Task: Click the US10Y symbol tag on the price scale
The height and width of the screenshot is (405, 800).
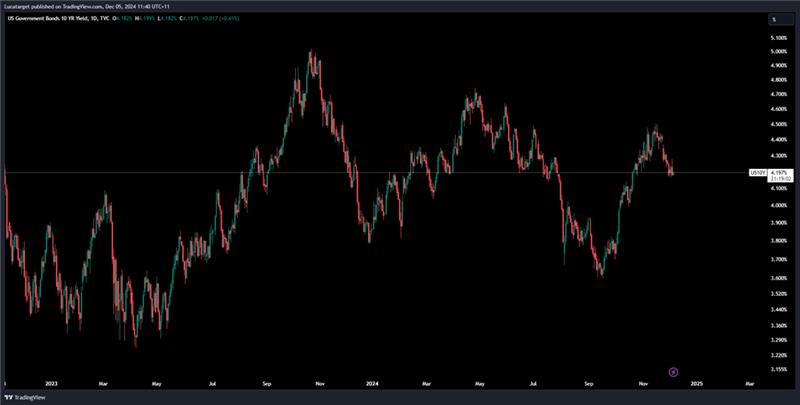Action: pos(759,173)
